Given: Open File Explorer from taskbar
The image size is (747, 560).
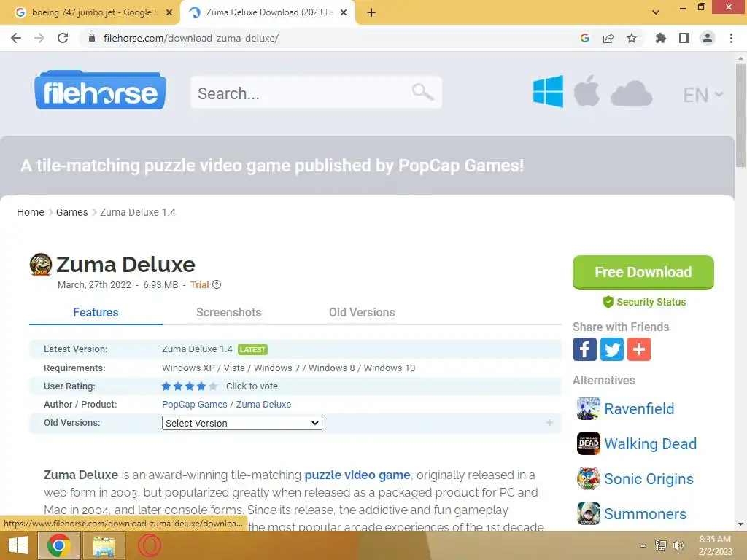Looking at the screenshot, I should [104, 545].
